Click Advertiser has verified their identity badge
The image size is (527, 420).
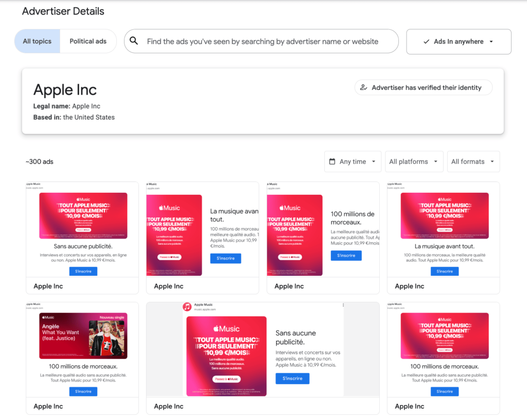pos(423,87)
